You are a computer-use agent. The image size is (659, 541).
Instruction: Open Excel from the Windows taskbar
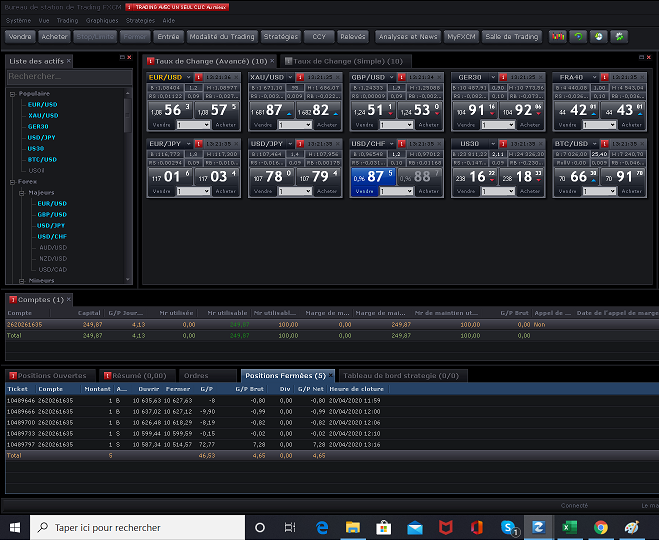tap(570, 527)
